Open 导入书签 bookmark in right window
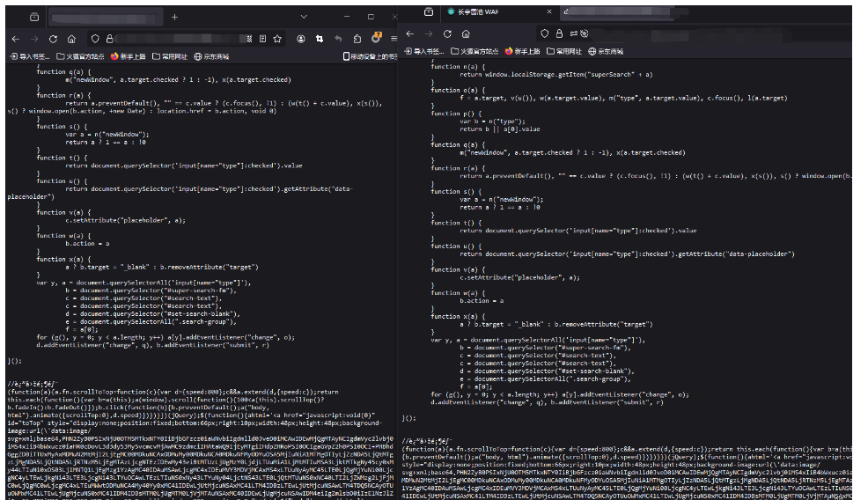This screenshot has width=868, height=500. pos(424,51)
